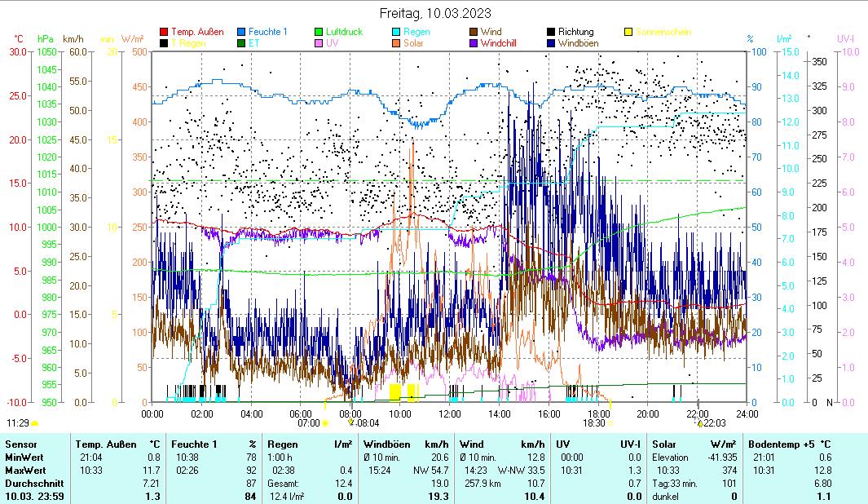This screenshot has width=868, height=504.
Task: Click the moon marker at 22:03
Action: pyautogui.click(x=698, y=423)
